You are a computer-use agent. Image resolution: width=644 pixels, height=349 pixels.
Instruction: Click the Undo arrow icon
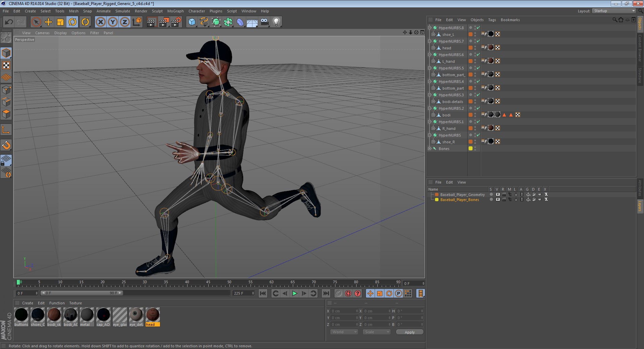(9, 22)
